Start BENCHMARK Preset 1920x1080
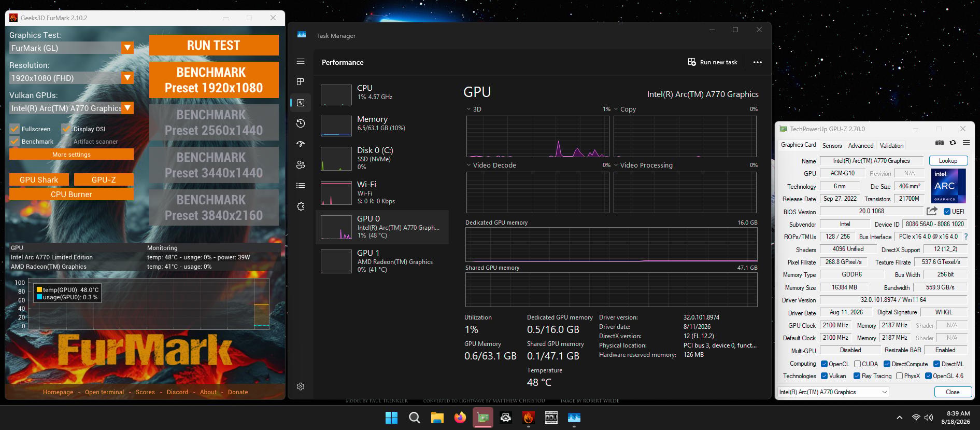 coord(214,80)
